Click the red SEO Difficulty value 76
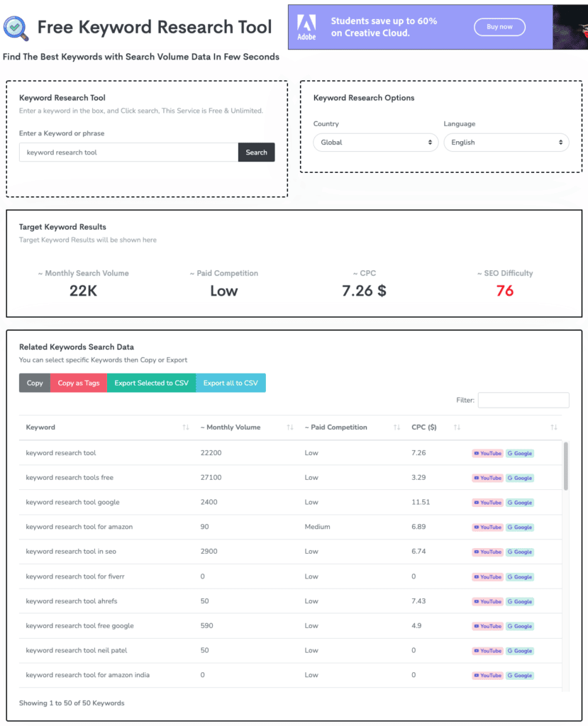The width and height of the screenshot is (588, 726). tap(505, 291)
